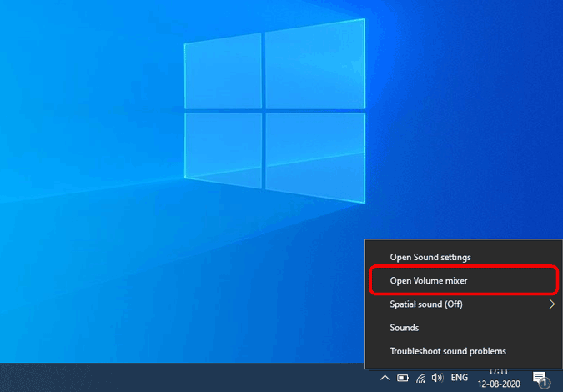Viewport: 563px width, 392px height.
Task: Click the battery status icon
Action: point(403,378)
